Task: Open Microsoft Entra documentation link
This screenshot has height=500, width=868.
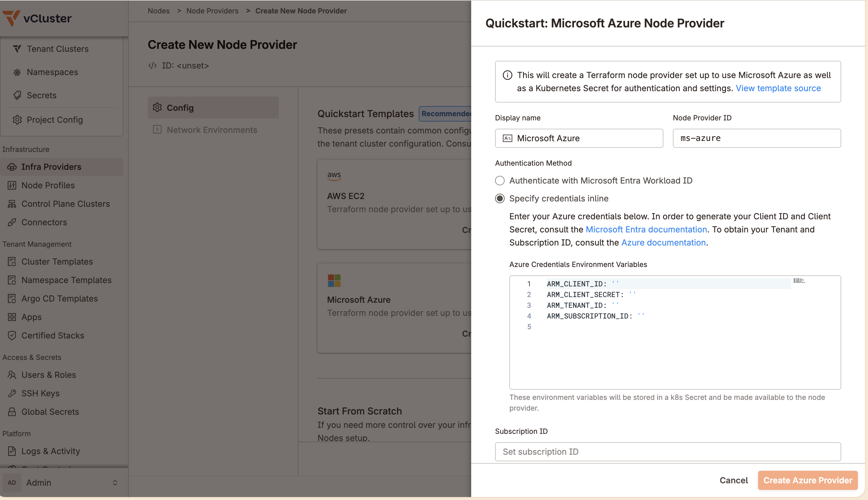Action: pyautogui.click(x=646, y=229)
